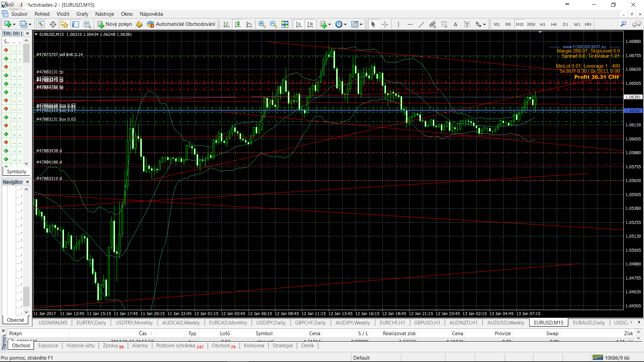This screenshot has width=644, height=362.
Task: Select the equidistant channel tool
Action: coord(433,24)
